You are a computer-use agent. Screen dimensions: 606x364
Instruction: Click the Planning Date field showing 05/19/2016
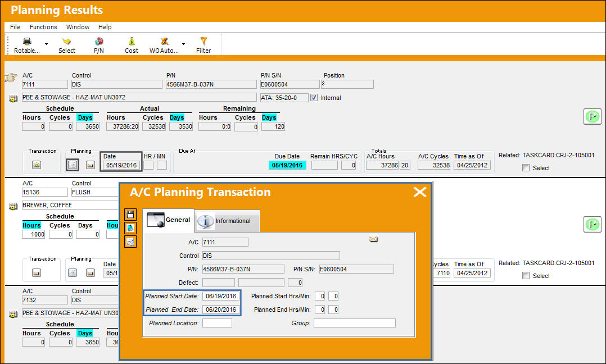pos(121,165)
